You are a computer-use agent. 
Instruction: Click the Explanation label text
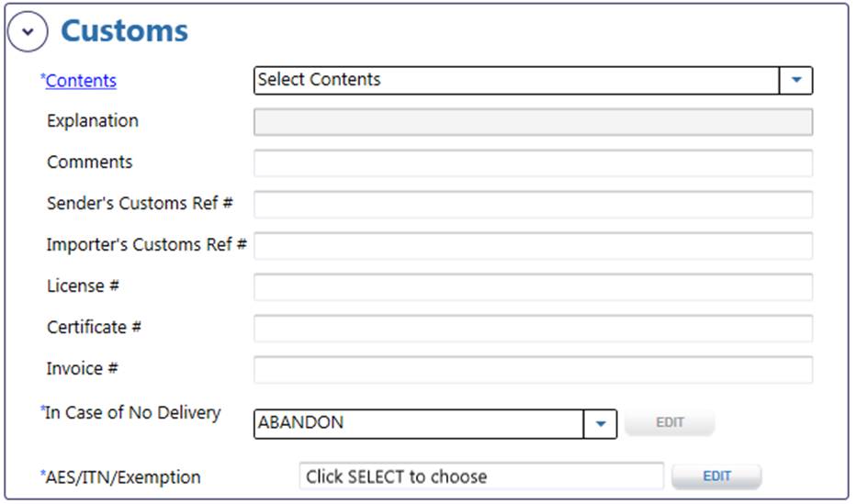pyautogui.click(x=93, y=121)
